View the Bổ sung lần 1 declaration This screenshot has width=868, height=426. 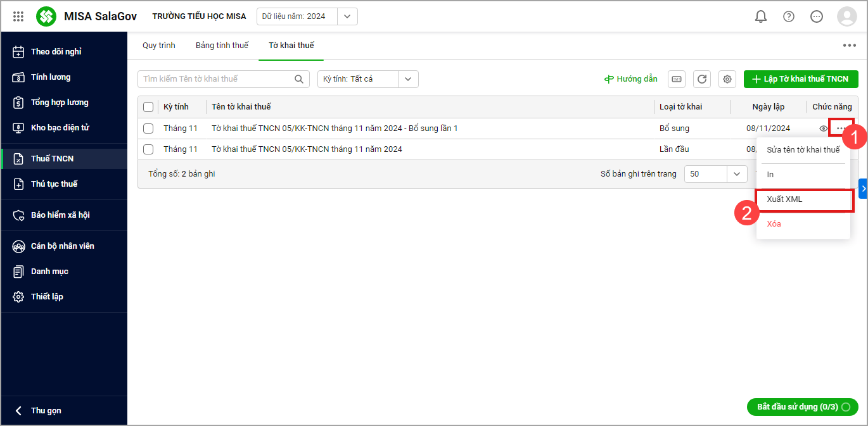(x=824, y=128)
